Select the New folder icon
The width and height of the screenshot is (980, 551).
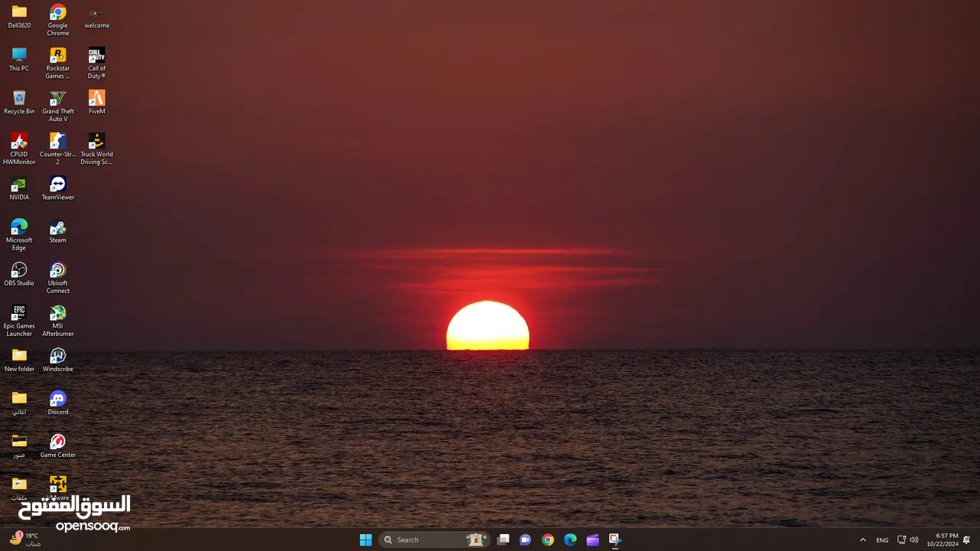point(19,360)
